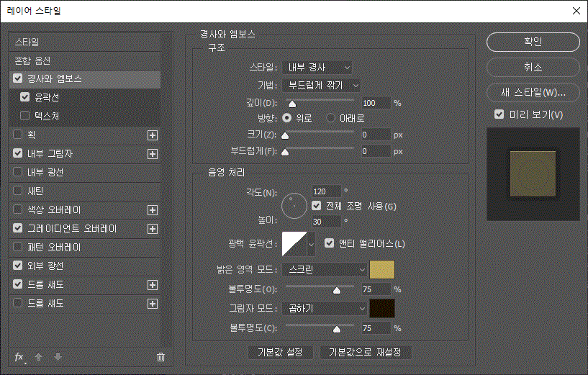
Task: Click the trash icon to delete effect
Action: 161,357
